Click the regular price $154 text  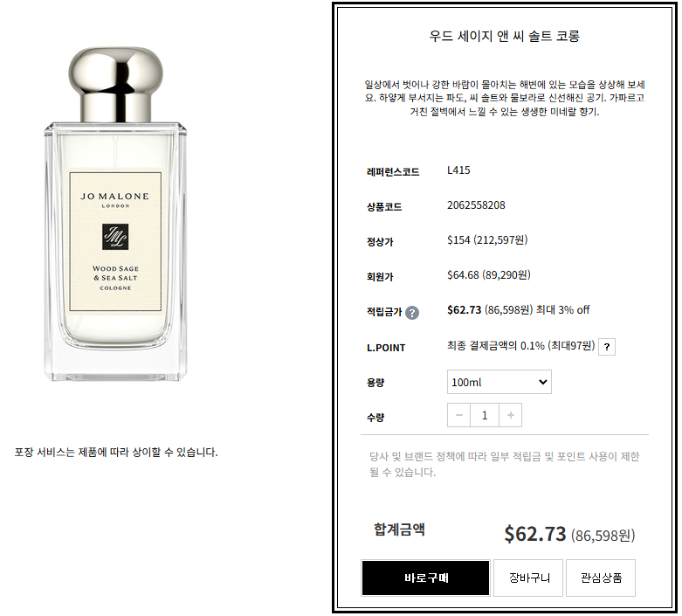(458, 240)
